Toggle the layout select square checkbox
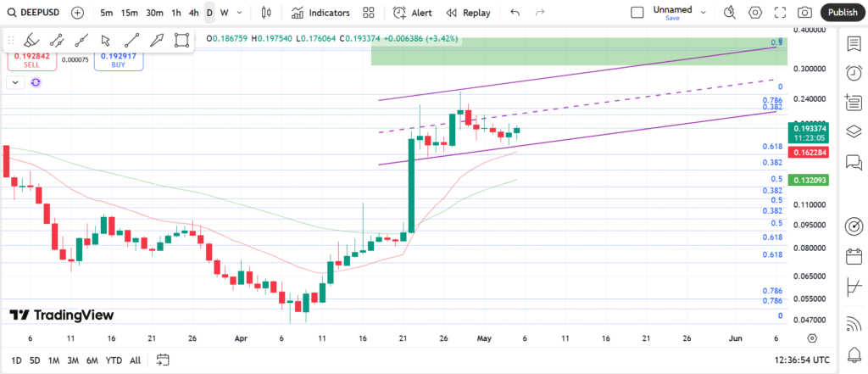 tap(637, 13)
